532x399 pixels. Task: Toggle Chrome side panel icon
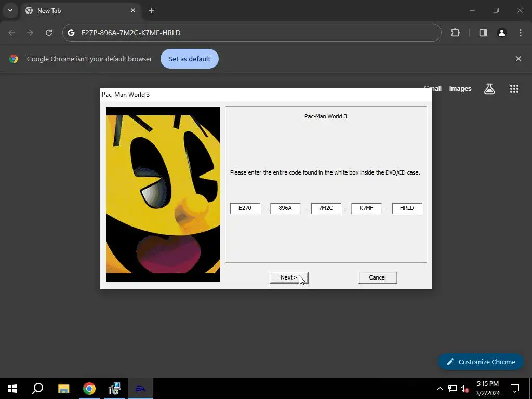pos(483,33)
